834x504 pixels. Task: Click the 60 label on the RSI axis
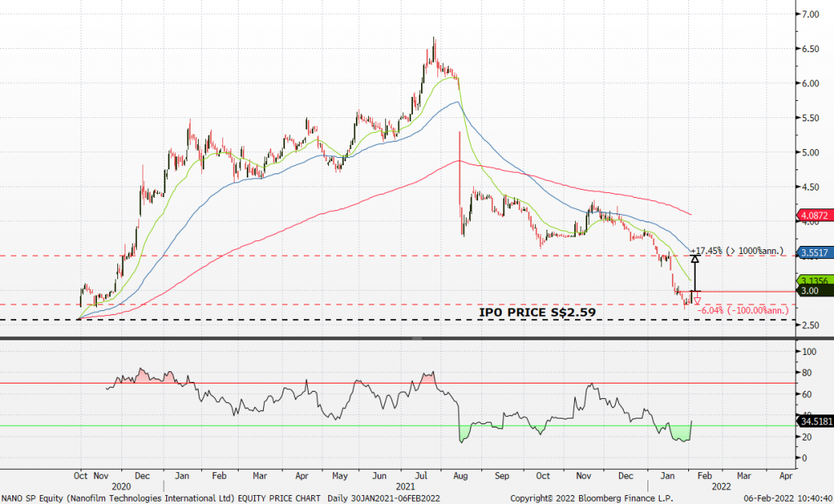(x=807, y=394)
